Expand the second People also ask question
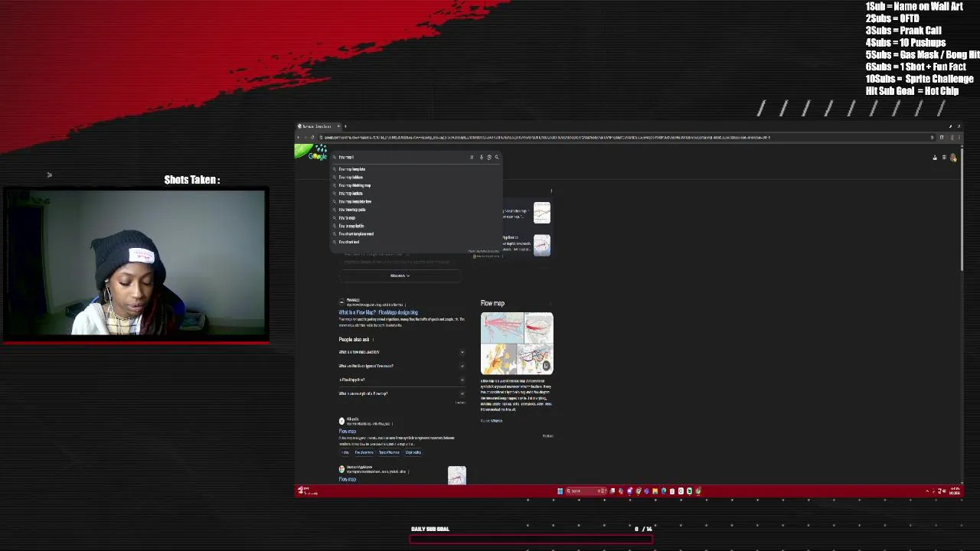This screenshot has width=980, height=551. pyautogui.click(x=402, y=366)
